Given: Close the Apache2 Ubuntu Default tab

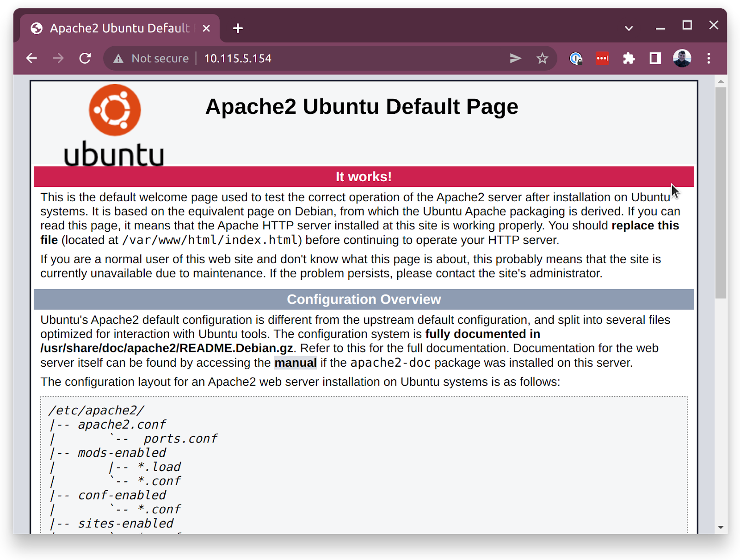Looking at the screenshot, I should (x=206, y=28).
